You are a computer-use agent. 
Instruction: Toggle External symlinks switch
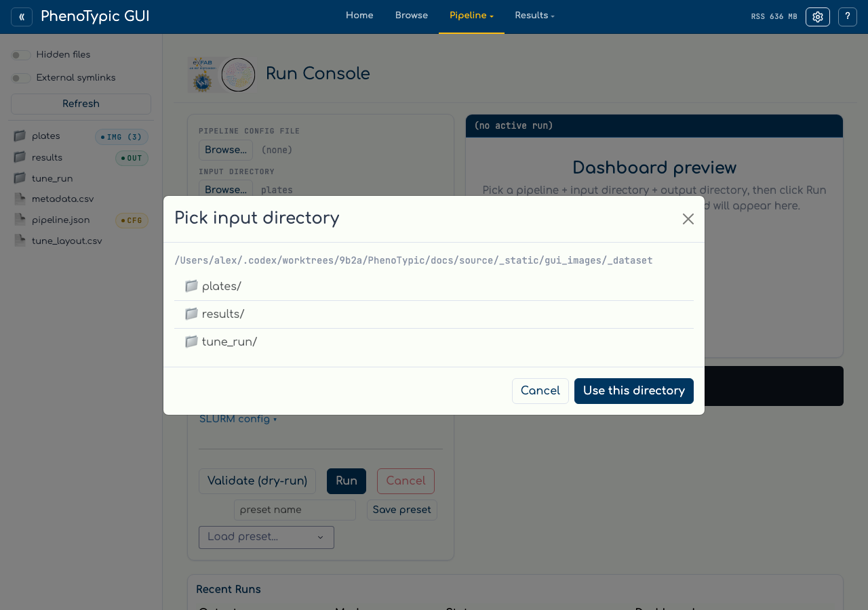(21, 78)
